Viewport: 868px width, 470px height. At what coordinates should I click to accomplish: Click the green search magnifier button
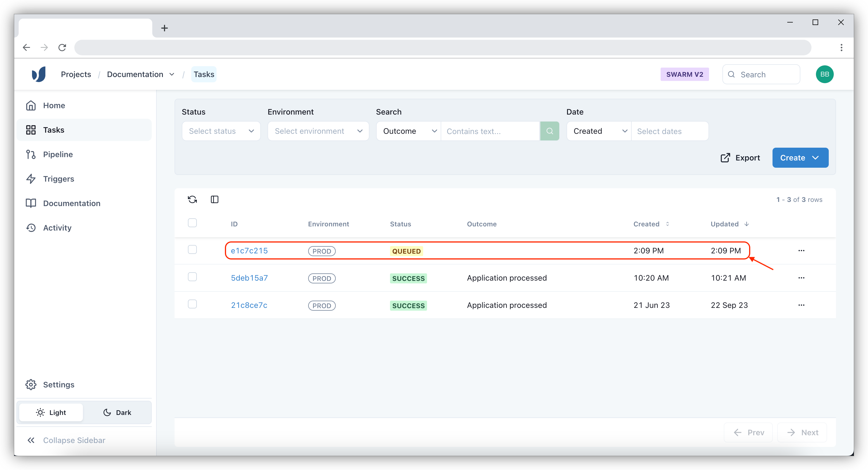pos(550,131)
